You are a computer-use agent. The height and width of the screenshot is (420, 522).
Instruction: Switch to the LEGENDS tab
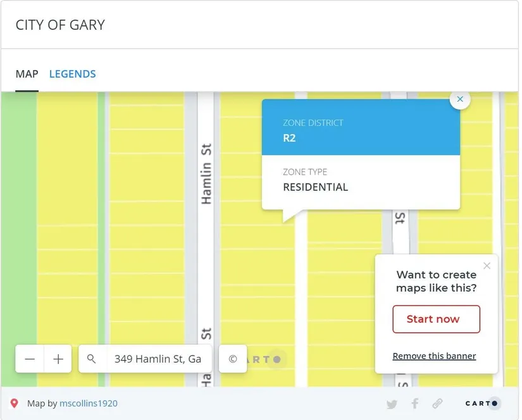[x=73, y=74]
